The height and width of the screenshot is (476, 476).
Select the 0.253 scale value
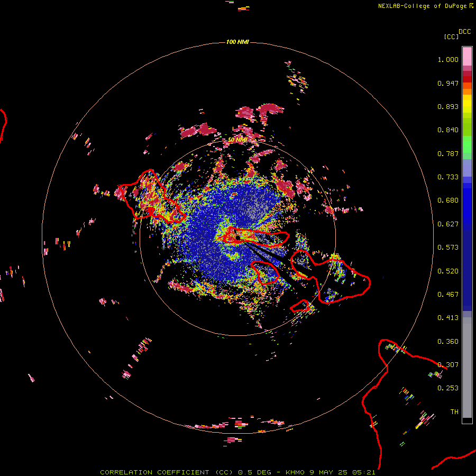tap(448, 388)
